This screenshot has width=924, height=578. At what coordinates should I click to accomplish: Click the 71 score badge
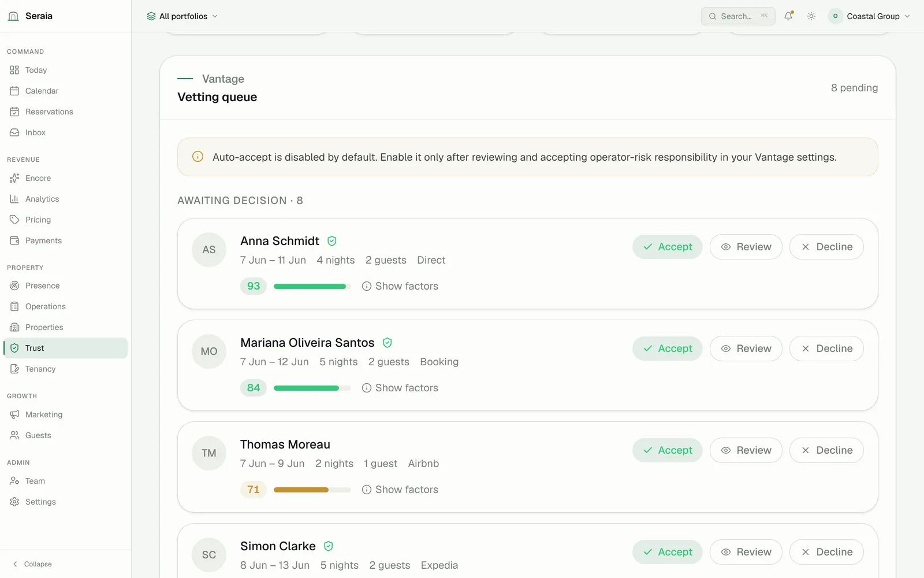tap(254, 490)
